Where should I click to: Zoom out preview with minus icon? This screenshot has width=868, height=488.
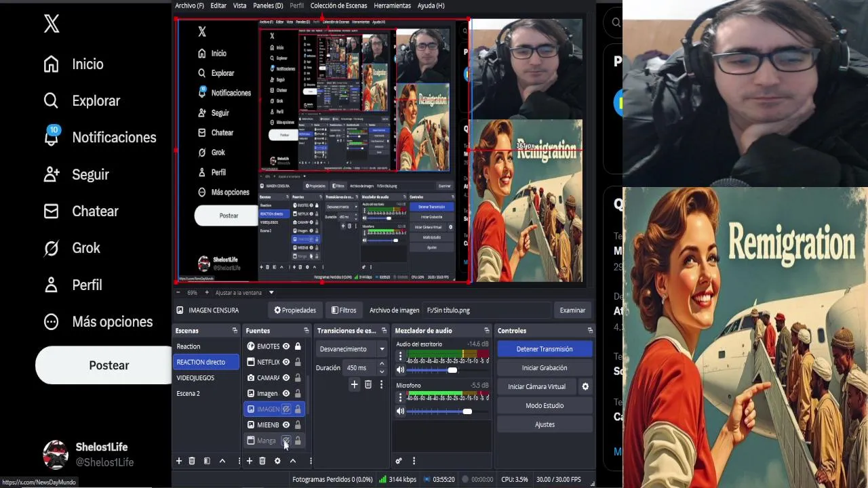[178, 293]
